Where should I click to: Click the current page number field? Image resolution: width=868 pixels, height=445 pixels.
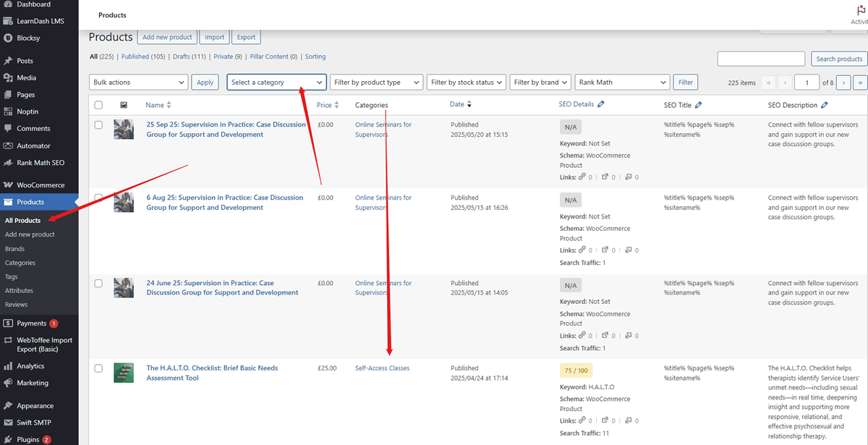click(807, 82)
